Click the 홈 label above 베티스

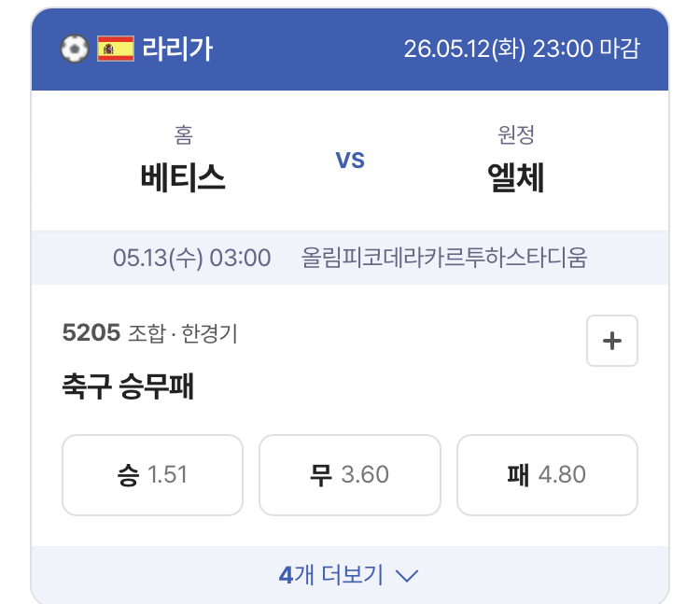point(184,134)
